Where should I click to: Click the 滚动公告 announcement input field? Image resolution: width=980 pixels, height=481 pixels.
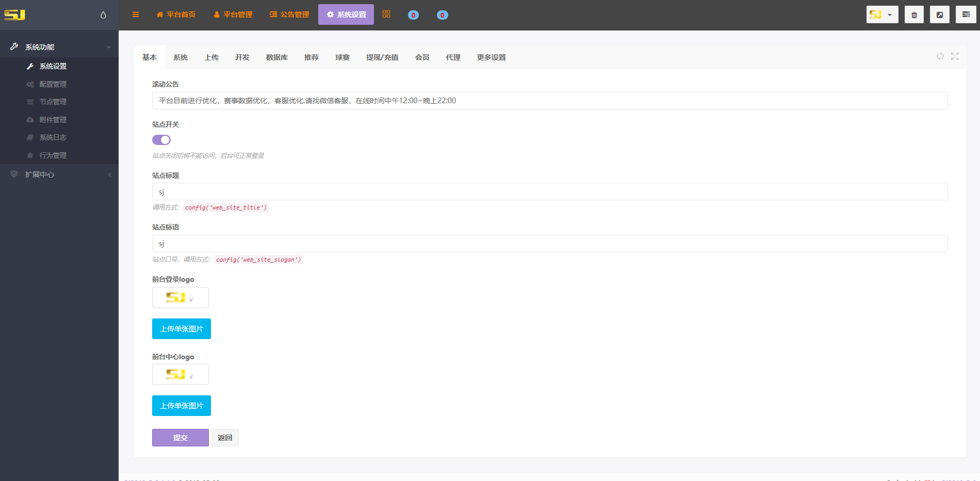549,101
